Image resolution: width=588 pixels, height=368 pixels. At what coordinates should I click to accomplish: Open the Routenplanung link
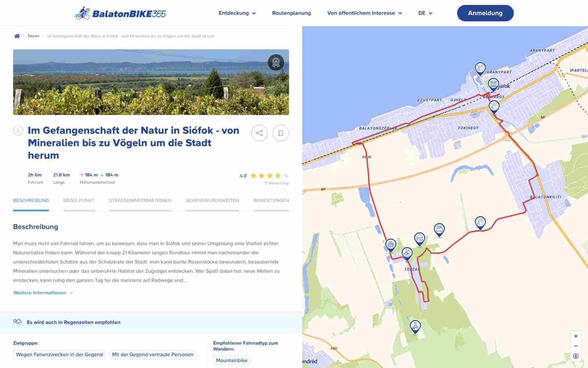click(x=291, y=13)
